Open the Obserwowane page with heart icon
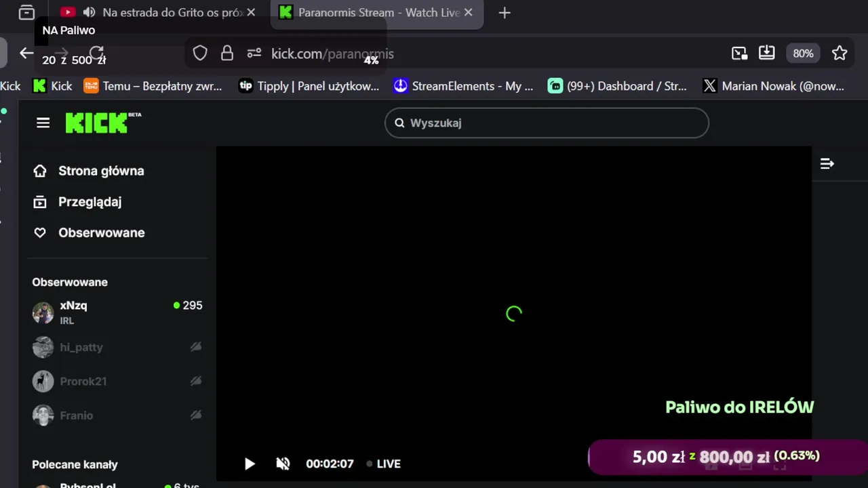The width and height of the screenshot is (868, 488). pyautogui.click(x=89, y=232)
